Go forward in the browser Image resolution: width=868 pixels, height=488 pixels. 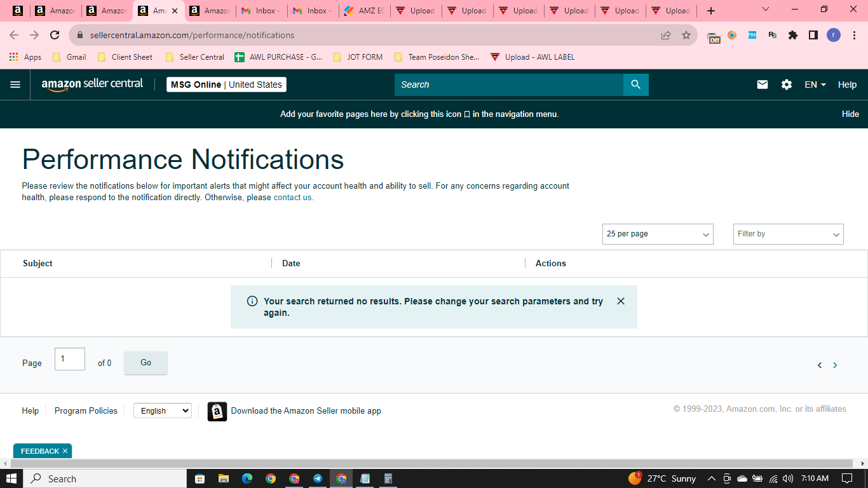[x=34, y=35]
